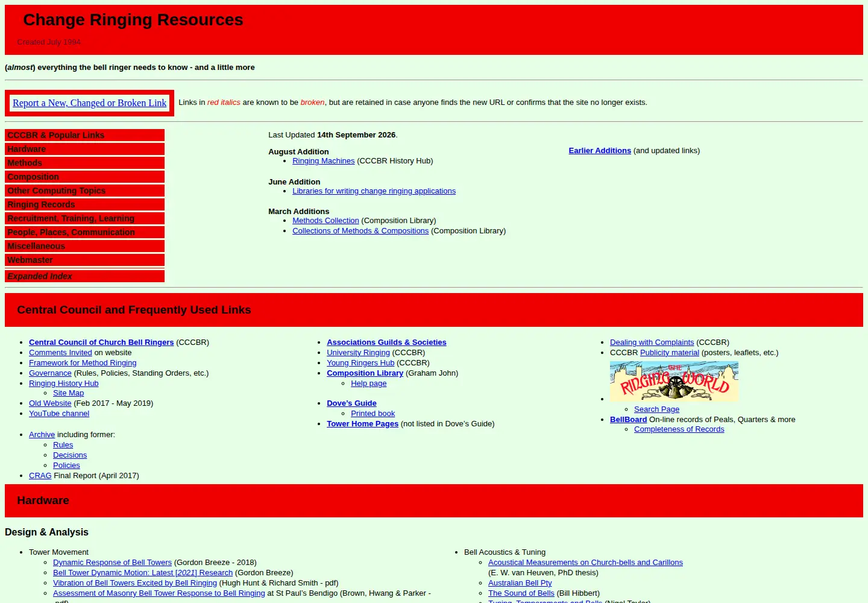The width and height of the screenshot is (868, 603).
Task: Jump to Hardware in the sidebar index
Action: [x=84, y=149]
